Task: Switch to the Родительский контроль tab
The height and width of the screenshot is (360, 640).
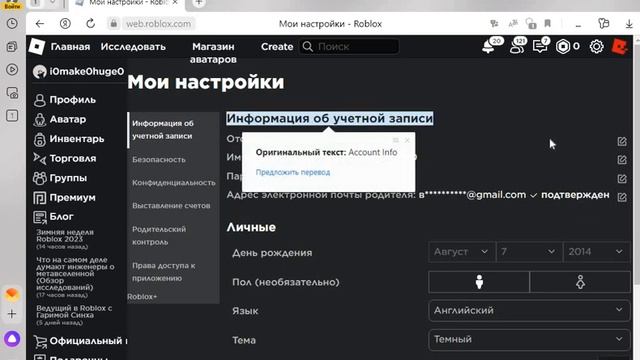Action: tap(159, 236)
